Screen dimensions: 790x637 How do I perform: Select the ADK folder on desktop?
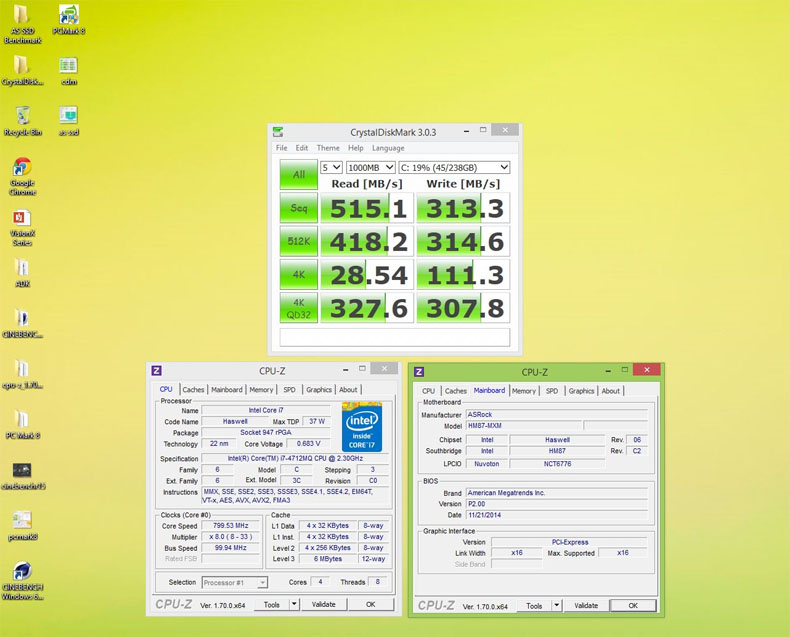tap(22, 268)
